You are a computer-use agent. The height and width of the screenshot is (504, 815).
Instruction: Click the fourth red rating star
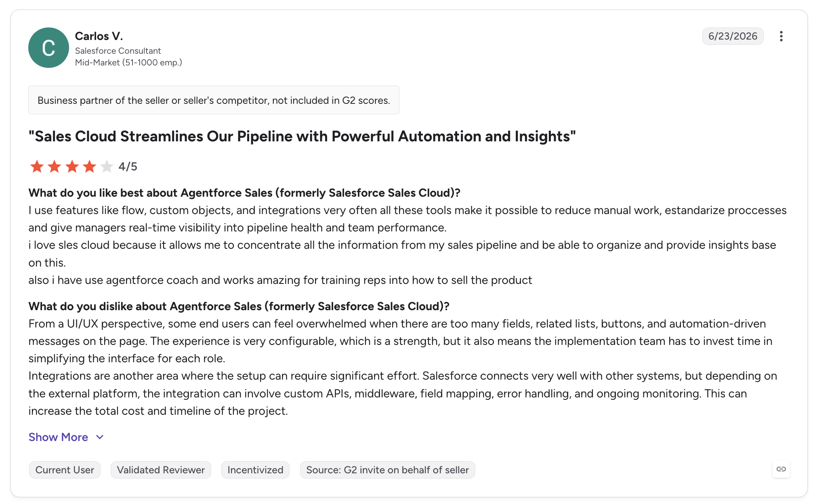pyautogui.click(x=89, y=166)
